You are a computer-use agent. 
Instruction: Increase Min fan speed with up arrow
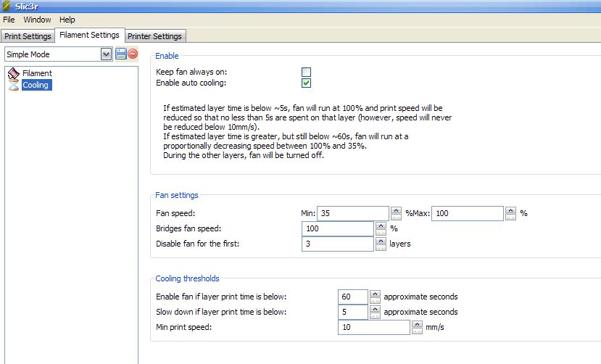tap(396, 210)
